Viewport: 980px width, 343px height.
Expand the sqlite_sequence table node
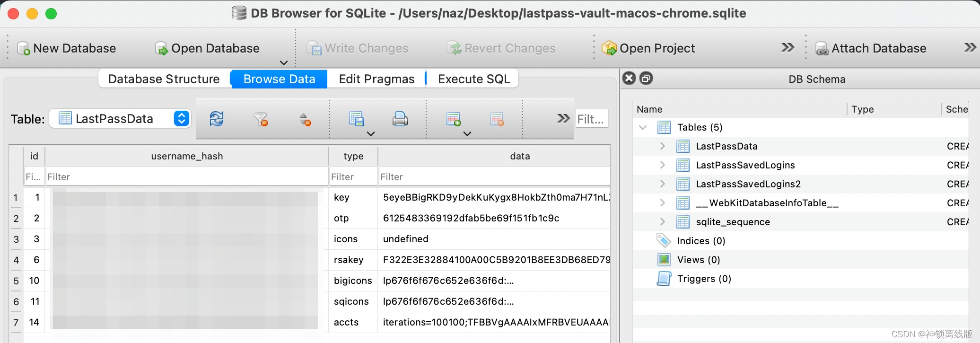[663, 222]
